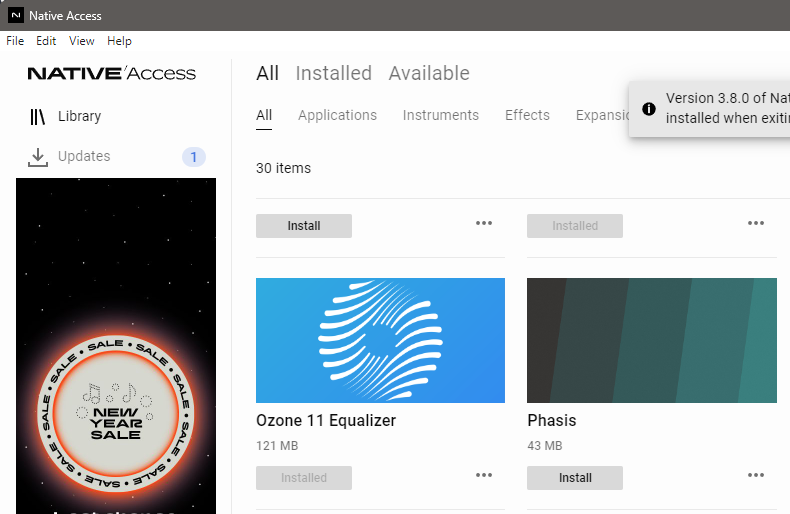Image resolution: width=790 pixels, height=514 pixels.
Task: Open the more options dots above Phasis
Action: 756,223
